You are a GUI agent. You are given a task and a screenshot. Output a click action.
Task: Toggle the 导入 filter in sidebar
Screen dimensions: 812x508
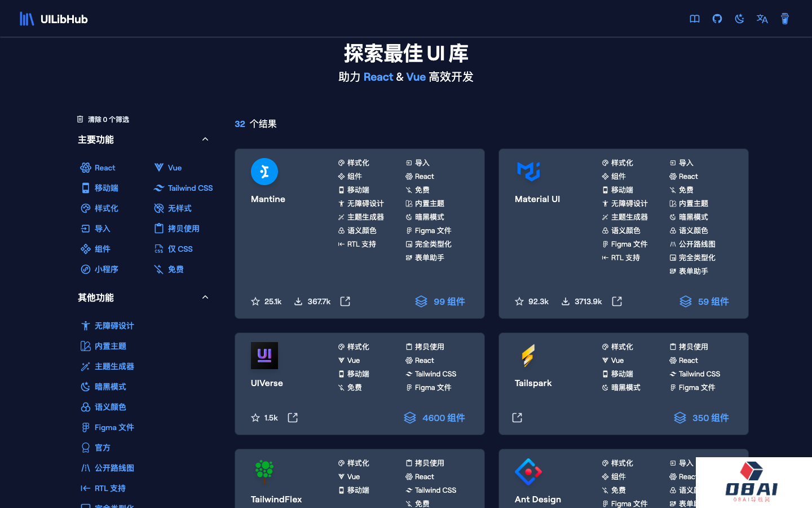coord(95,229)
